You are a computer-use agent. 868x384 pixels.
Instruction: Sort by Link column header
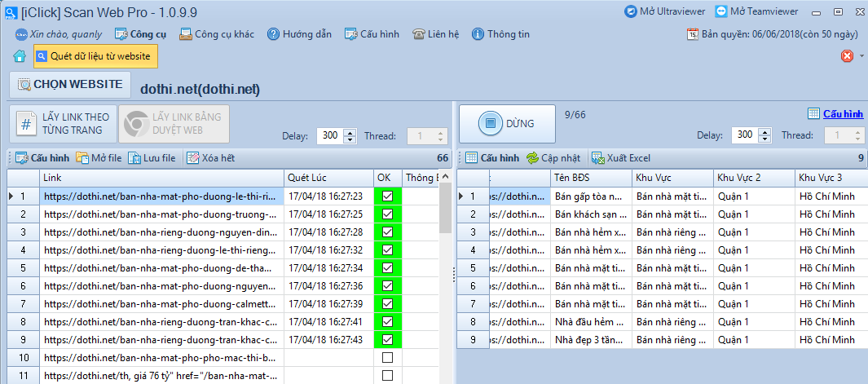(x=161, y=178)
